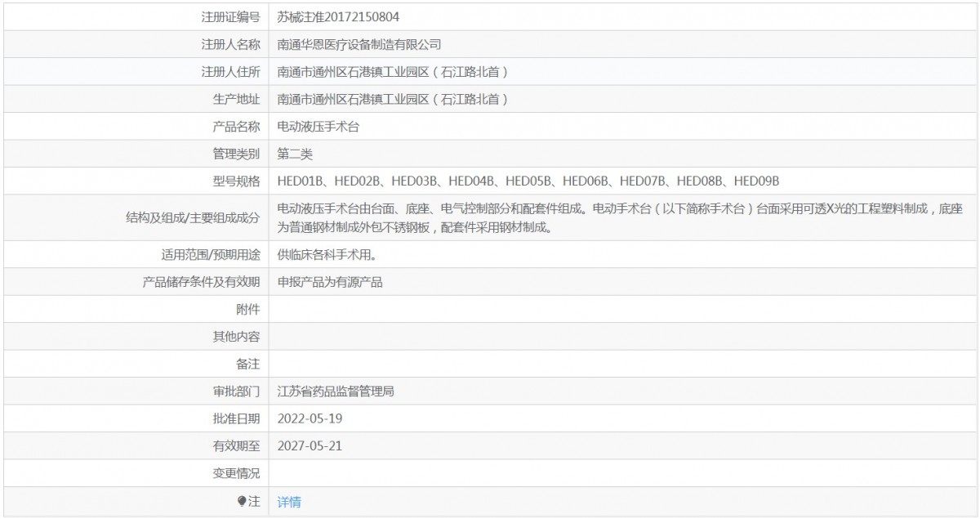Click the structure description paragraph
Image resolution: width=980 pixels, height=519 pixels.
[x=621, y=218]
